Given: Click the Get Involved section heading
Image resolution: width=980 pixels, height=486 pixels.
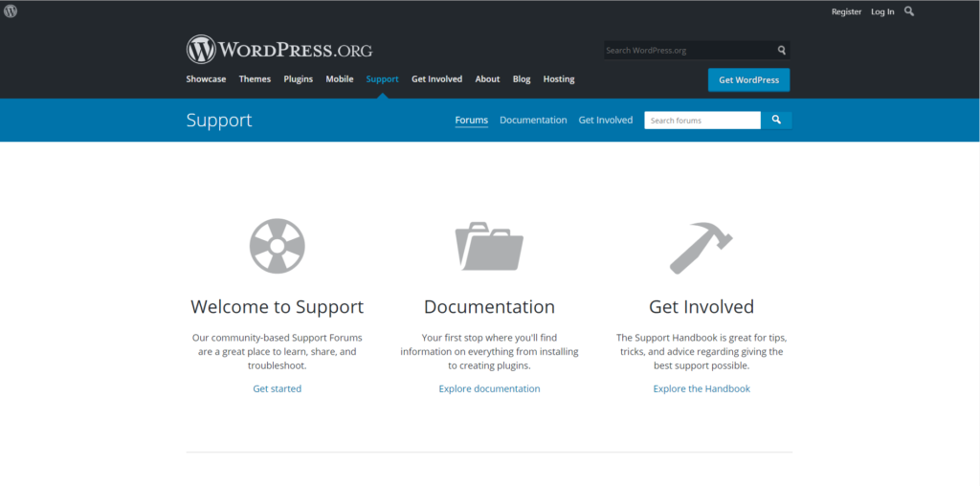Looking at the screenshot, I should click(702, 307).
